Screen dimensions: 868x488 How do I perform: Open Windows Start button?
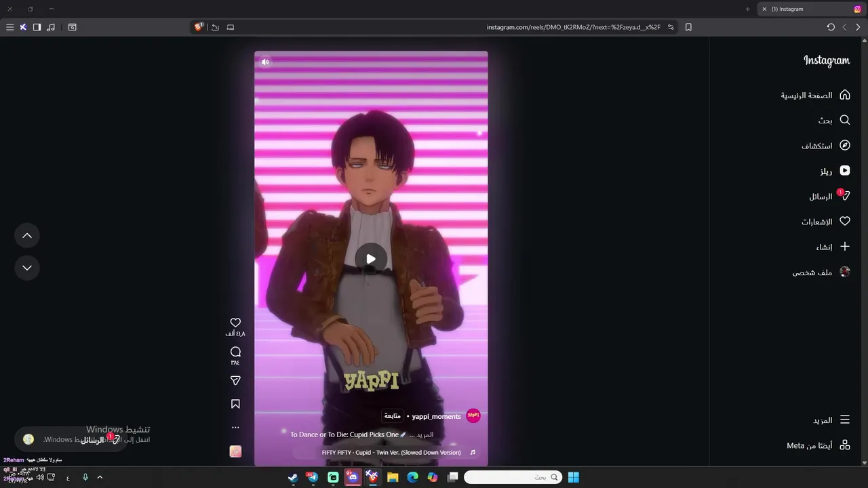(x=573, y=477)
